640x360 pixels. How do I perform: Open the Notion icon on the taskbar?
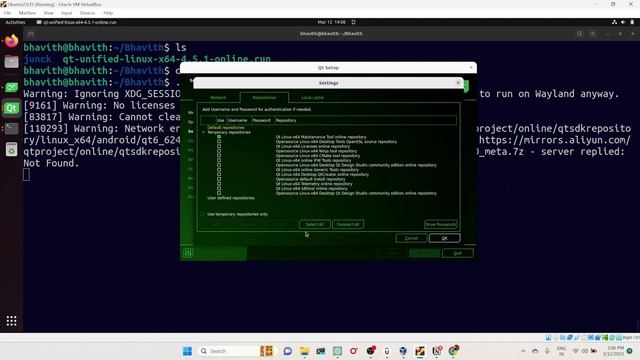(437, 351)
